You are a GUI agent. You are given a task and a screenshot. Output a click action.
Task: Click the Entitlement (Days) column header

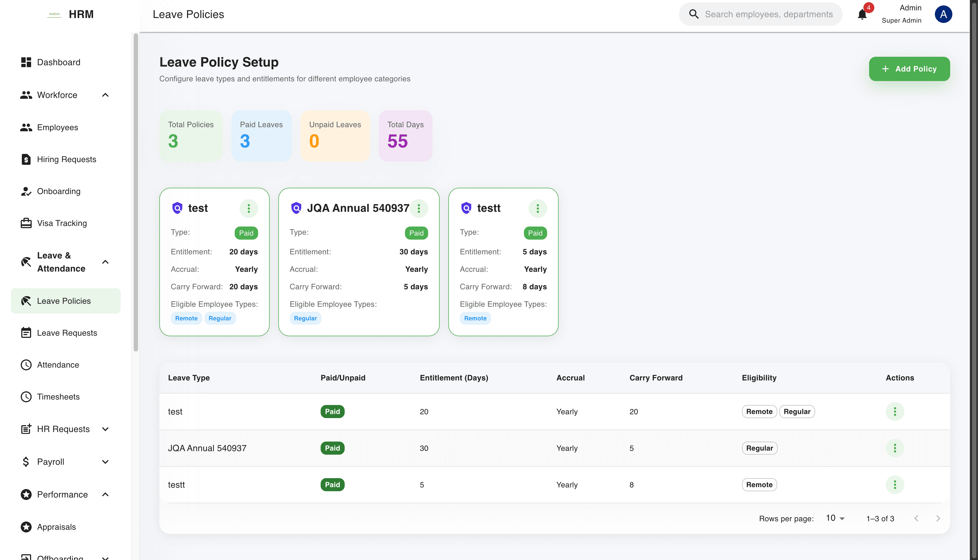click(x=454, y=378)
